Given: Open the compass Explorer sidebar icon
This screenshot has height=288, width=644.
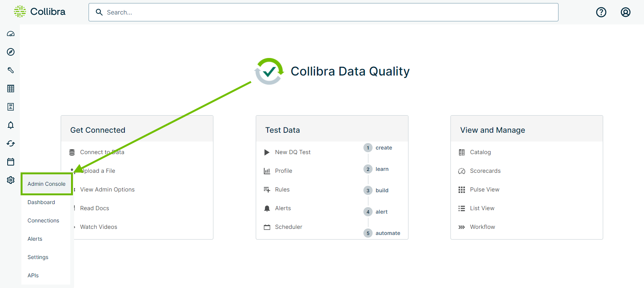Looking at the screenshot, I should point(11,52).
